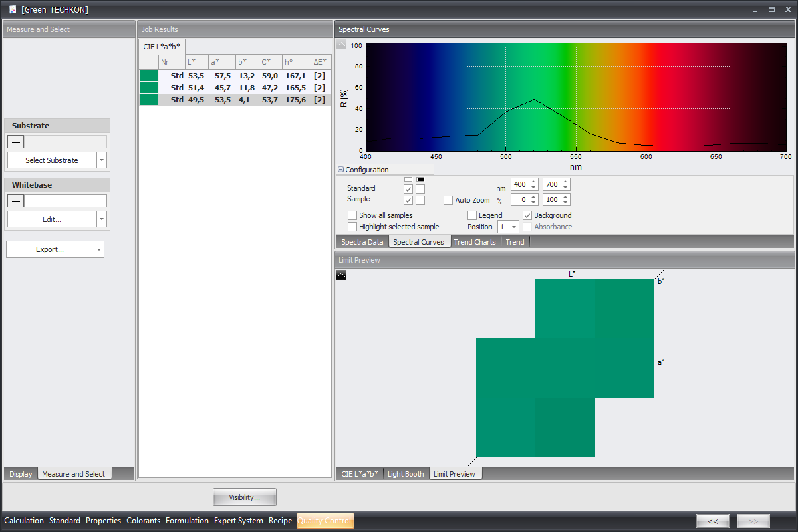Go to previous step with << button
The image size is (798, 532).
pos(713,521)
